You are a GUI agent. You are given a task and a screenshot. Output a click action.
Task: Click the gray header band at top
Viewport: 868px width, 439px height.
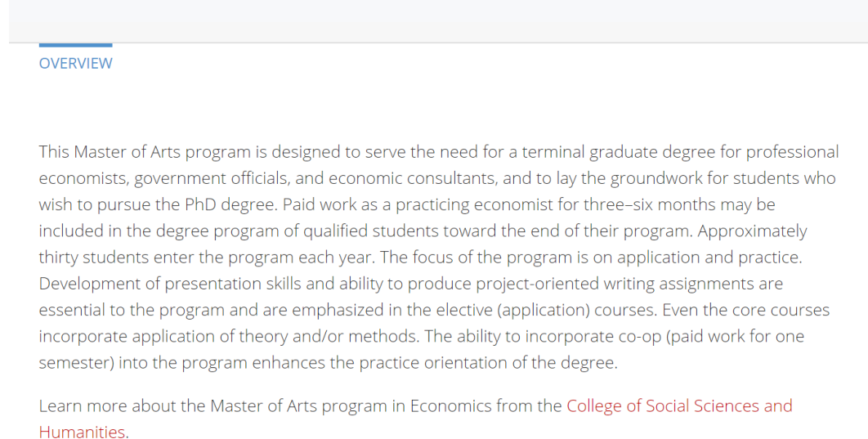pos(438,21)
